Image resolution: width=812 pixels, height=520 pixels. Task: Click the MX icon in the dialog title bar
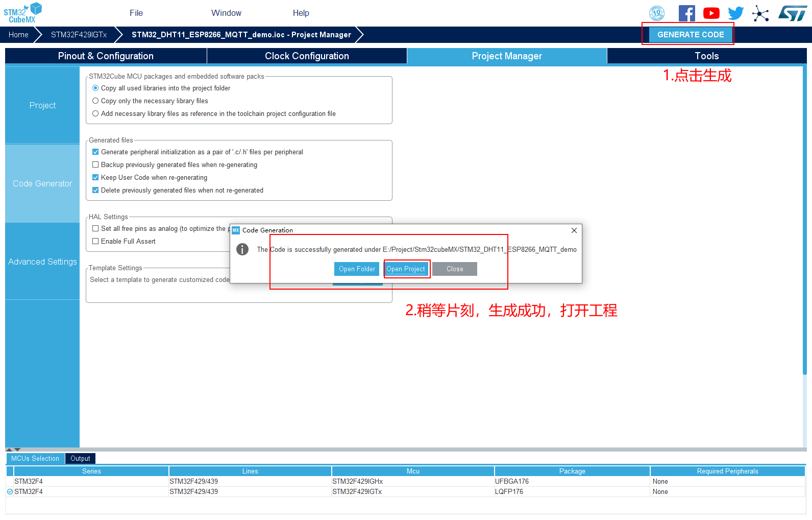(x=236, y=230)
